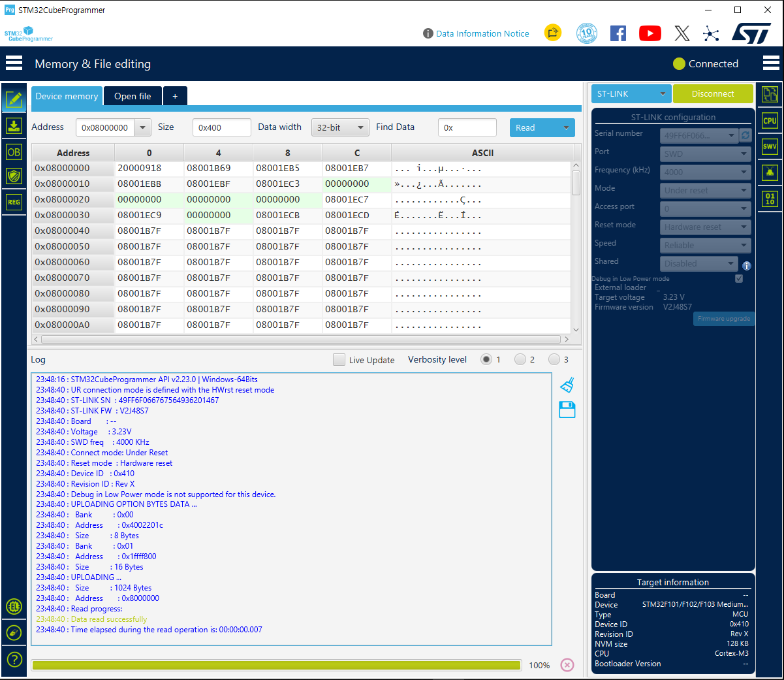Viewport: 784px width, 680px height.
Task: Open the main hamburger menu on left
Action: [14, 63]
